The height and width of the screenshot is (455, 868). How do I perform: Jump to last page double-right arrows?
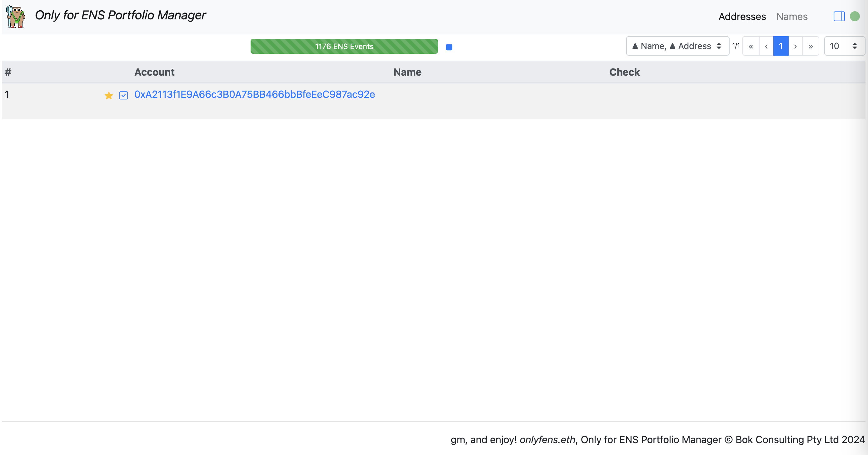pyautogui.click(x=811, y=46)
